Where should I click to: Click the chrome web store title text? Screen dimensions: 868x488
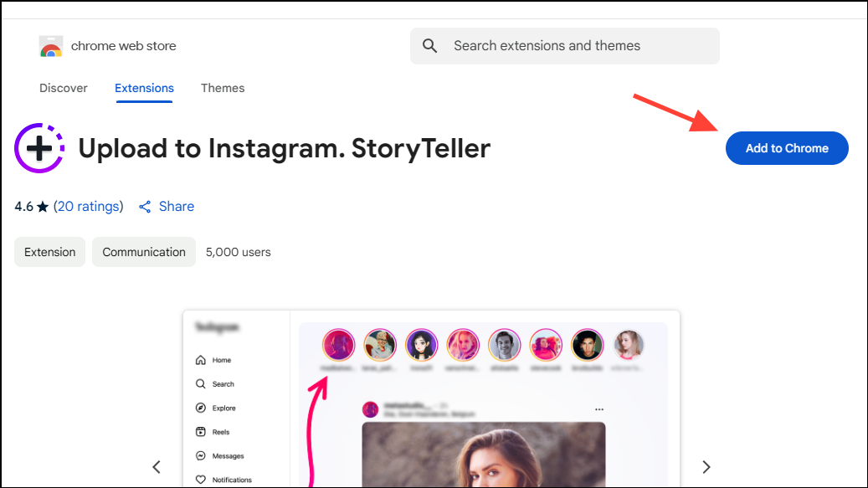click(123, 46)
